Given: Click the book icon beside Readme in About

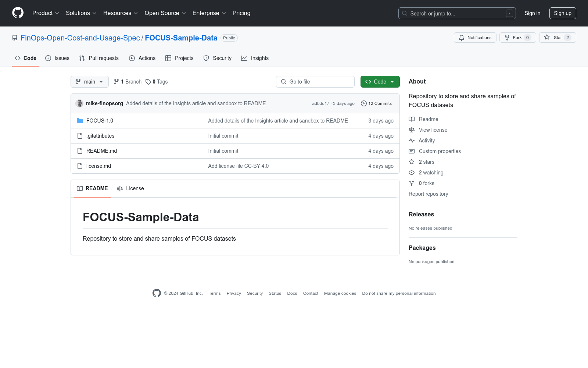Looking at the screenshot, I should tap(412, 119).
